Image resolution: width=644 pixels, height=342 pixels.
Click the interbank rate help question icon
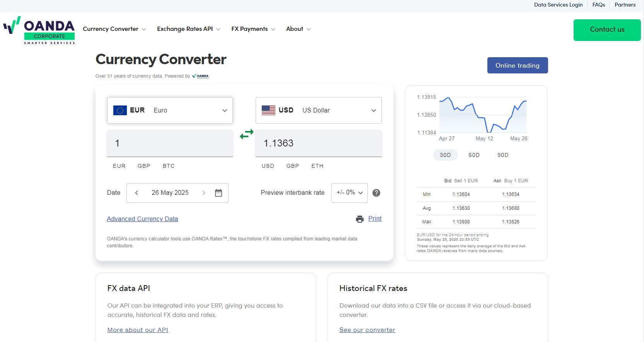(x=376, y=193)
